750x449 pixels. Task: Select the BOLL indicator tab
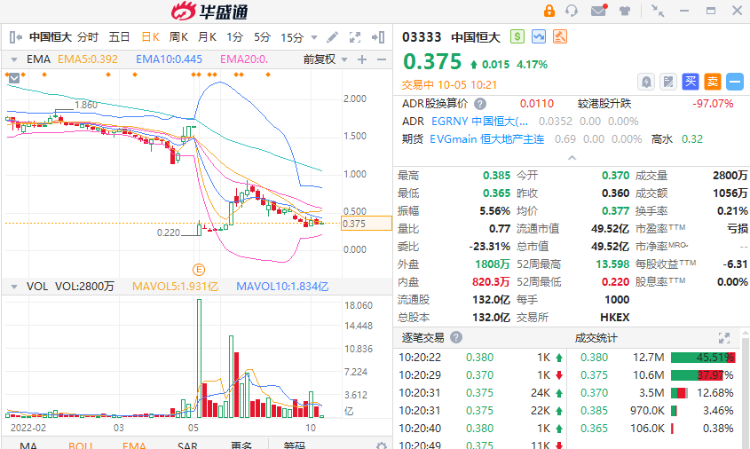tap(80, 446)
